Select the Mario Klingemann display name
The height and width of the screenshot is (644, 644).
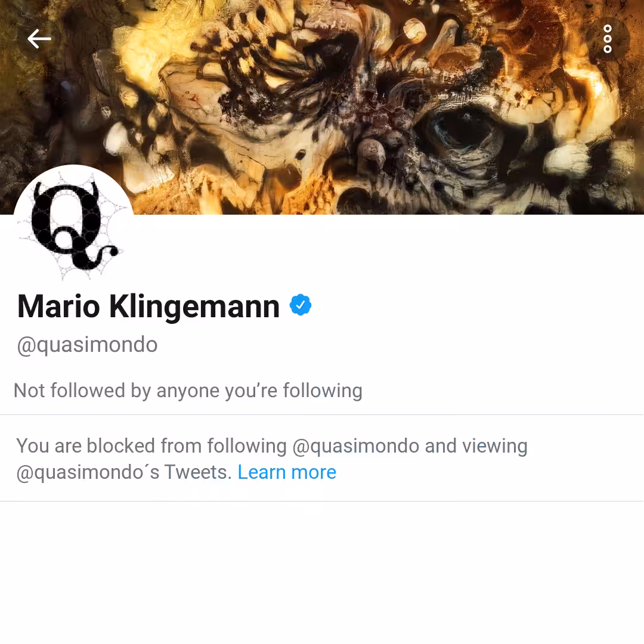148,306
